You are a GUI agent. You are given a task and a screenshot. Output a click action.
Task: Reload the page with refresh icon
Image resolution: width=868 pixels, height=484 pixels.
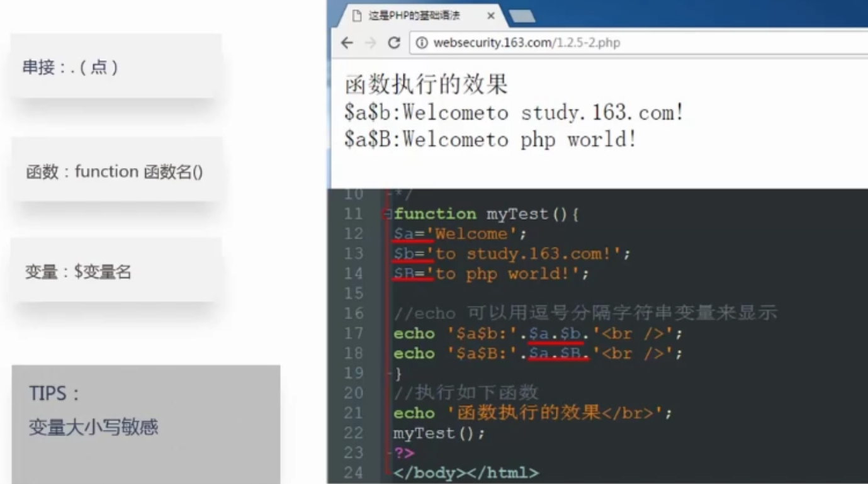click(x=394, y=43)
